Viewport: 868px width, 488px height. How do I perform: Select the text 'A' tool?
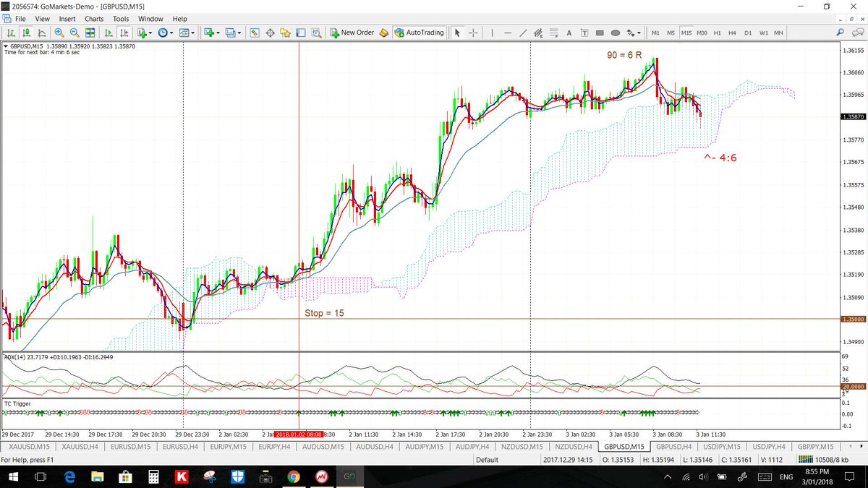(569, 33)
